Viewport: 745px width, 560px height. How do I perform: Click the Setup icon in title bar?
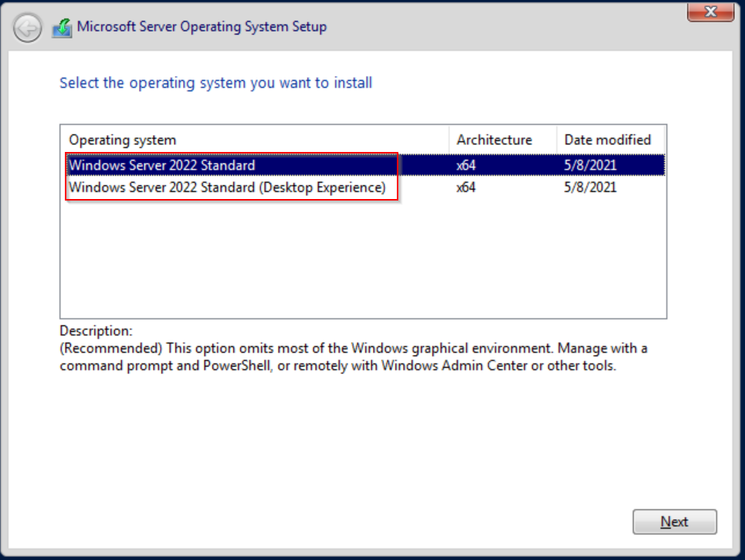tap(62, 29)
